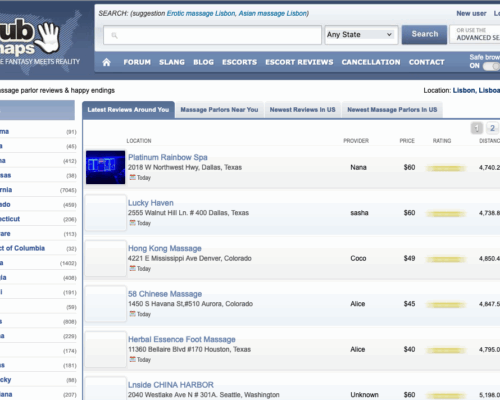Click calendar icon under 58 Chinese Massage

[132, 314]
